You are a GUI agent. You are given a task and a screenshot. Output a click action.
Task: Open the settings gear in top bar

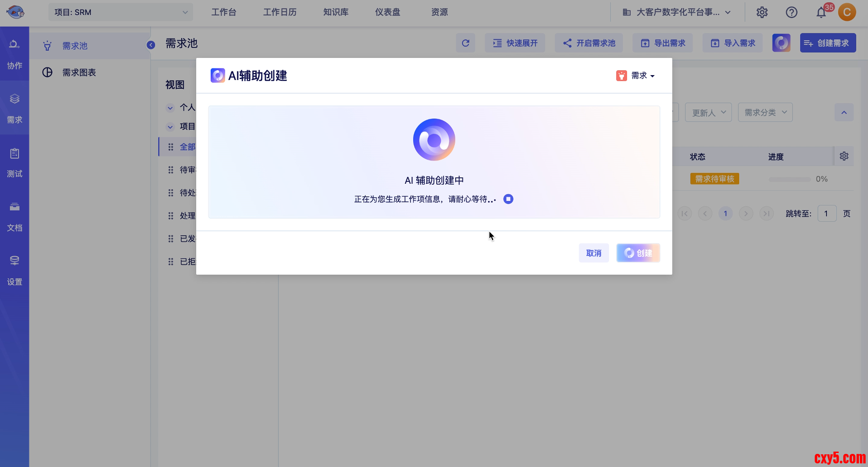762,12
